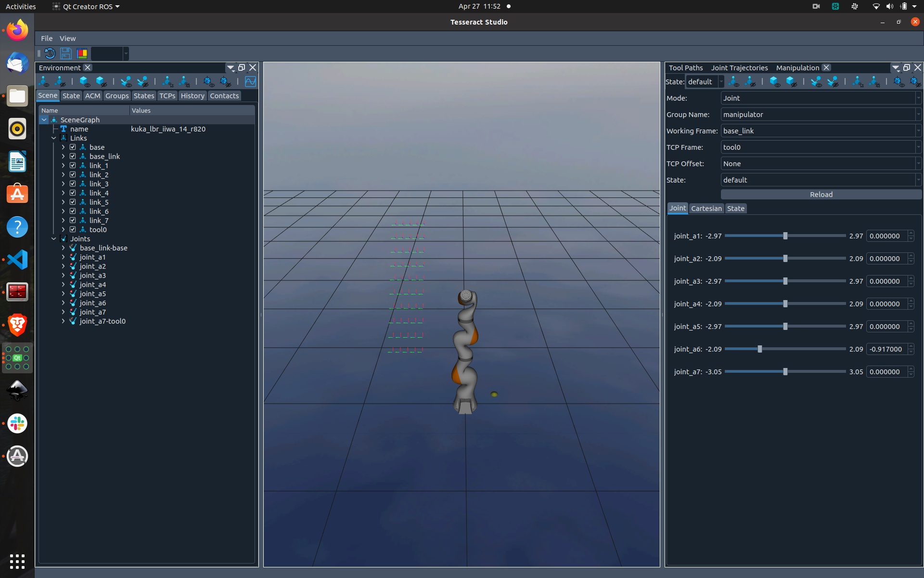This screenshot has height=578, width=924.
Task: Deselect all links icon in Environment toolbar
Action: [184, 81]
